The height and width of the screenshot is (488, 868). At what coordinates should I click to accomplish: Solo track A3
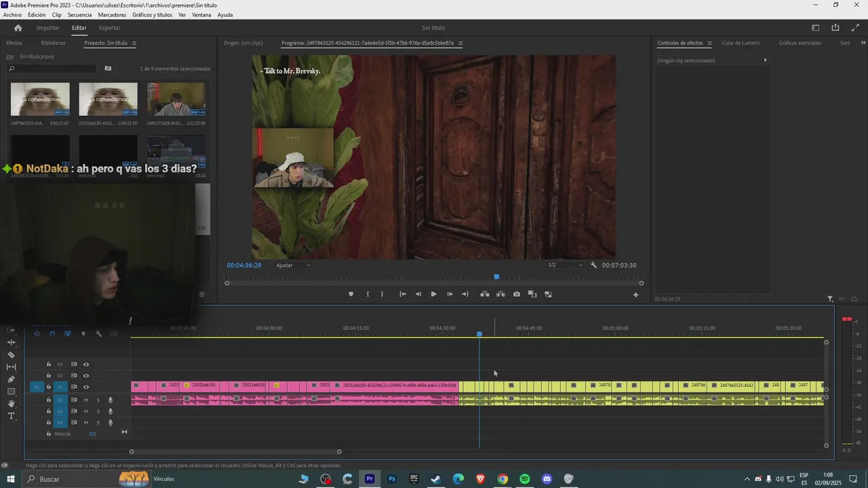[98, 423]
